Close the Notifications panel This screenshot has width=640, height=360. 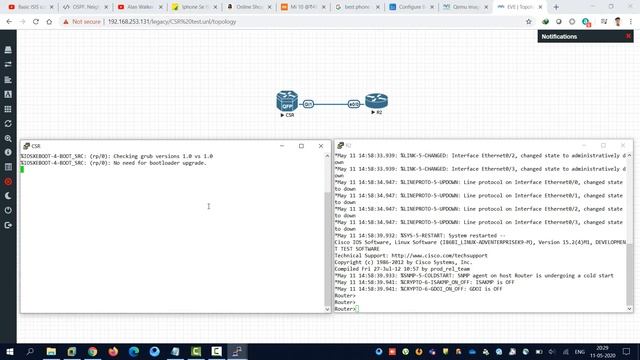click(x=628, y=36)
